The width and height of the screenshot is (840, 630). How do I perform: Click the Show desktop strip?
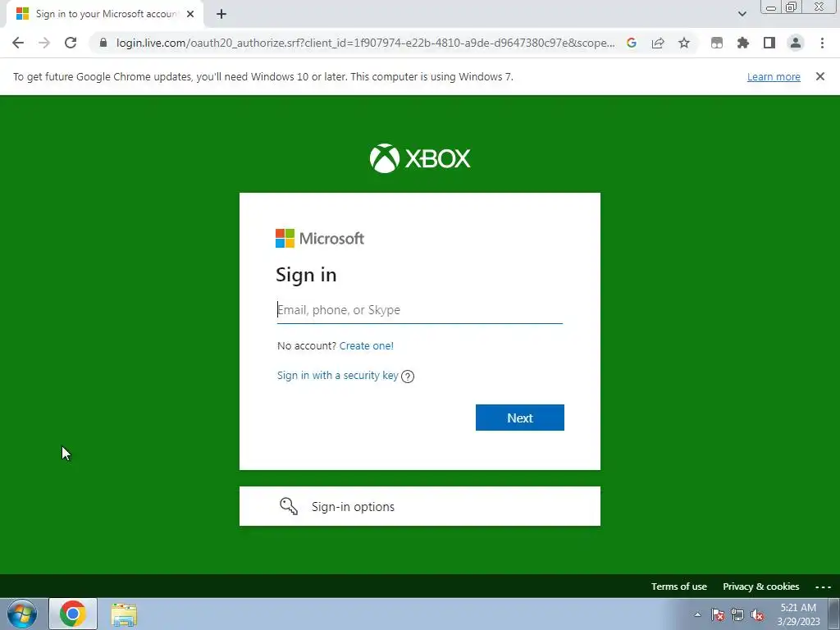(833, 614)
